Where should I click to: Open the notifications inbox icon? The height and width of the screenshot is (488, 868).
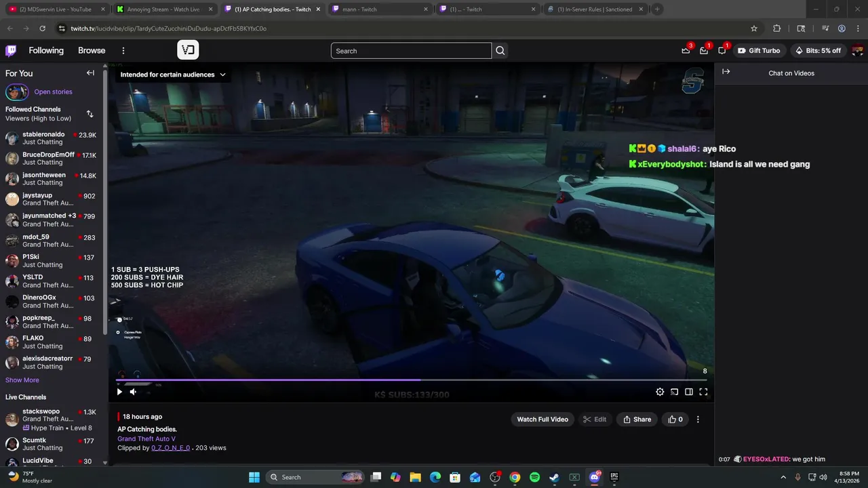click(x=704, y=51)
